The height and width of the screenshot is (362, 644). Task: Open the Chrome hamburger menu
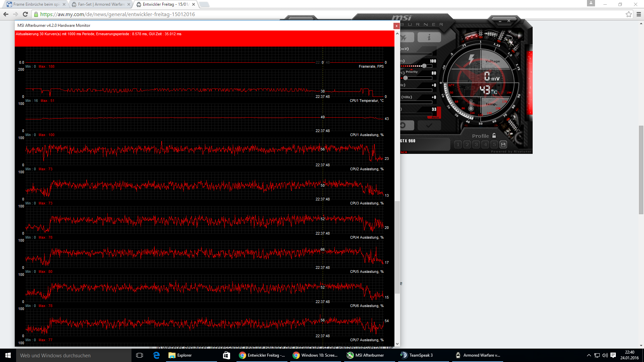pyautogui.click(x=639, y=14)
